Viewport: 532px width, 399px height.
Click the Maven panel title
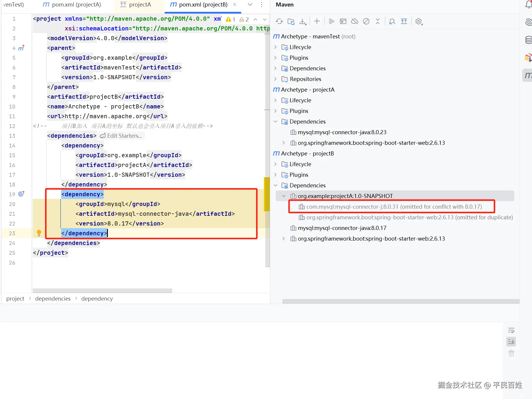tap(285, 5)
